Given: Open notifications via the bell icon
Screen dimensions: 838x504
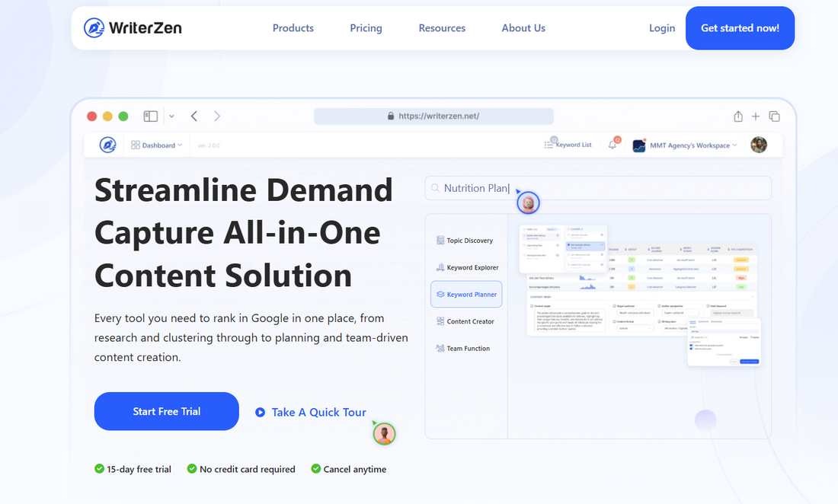Looking at the screenshot, I should point(613,145).
